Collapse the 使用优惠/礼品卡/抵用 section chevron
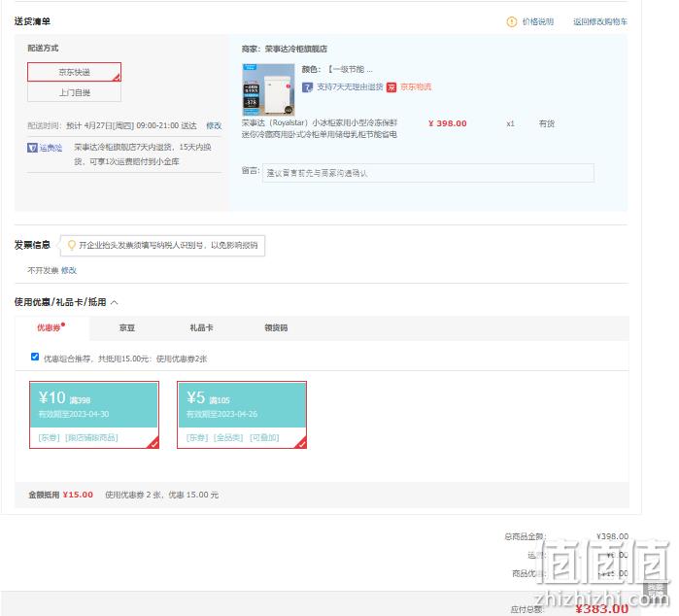The image size is (679, 616). click(x=115, y=302)
